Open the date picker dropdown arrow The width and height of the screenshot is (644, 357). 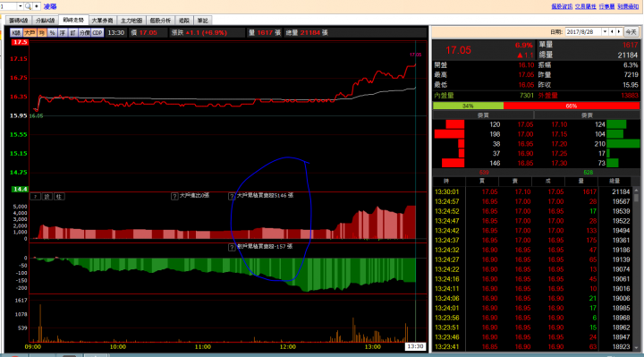pyautogui.click(x=605, y=31)
